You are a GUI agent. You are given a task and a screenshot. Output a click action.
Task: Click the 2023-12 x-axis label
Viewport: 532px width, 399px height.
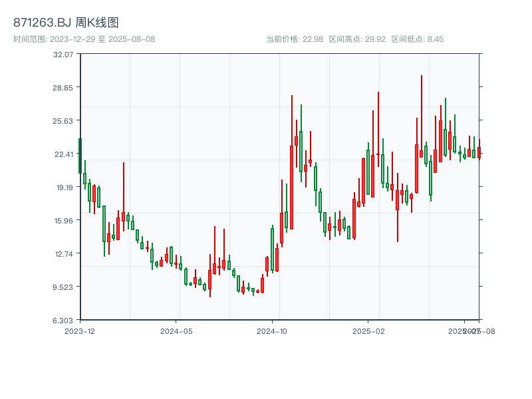[x=80, y=331]
